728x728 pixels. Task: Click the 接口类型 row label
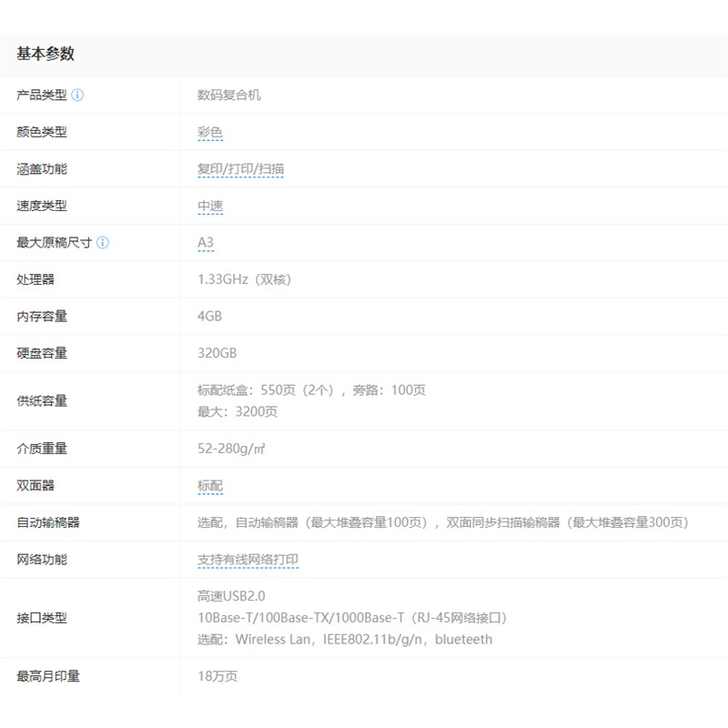(x=42, y=618)
